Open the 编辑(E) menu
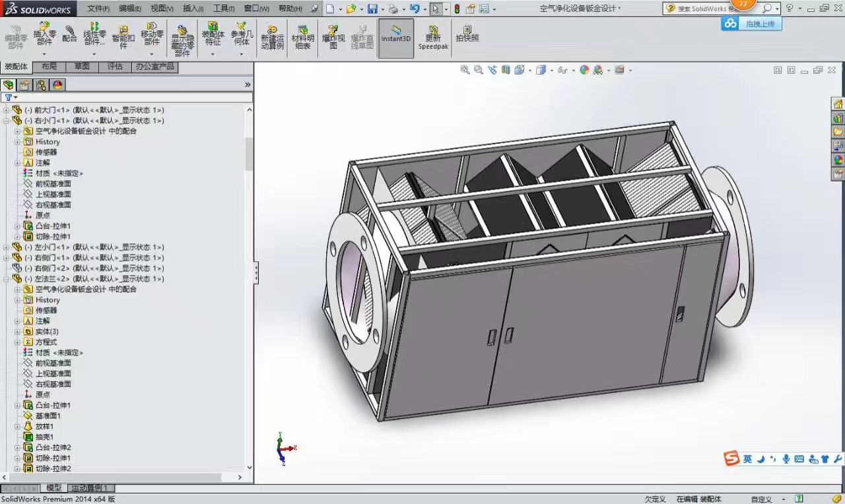This screenshot has width=845, height=504. point(130,9)
